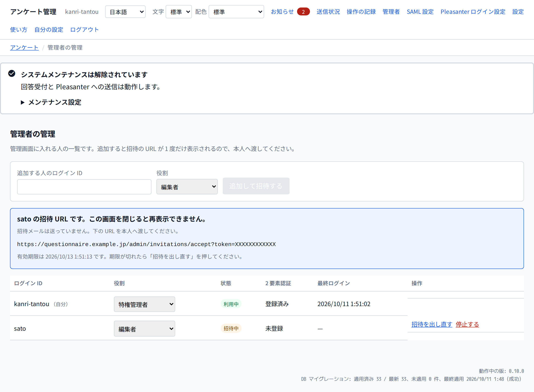Focus the 追加する人のログイン ID input field
Image resolution: width=534 pixels, height=392 pixels.
pos(84,187)
